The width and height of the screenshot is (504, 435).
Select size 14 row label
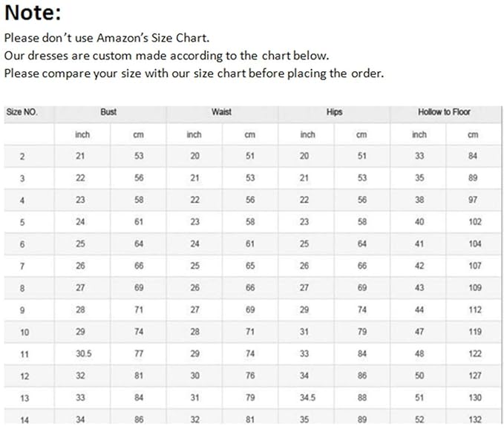pyautogui.click(x=24, y=420)
